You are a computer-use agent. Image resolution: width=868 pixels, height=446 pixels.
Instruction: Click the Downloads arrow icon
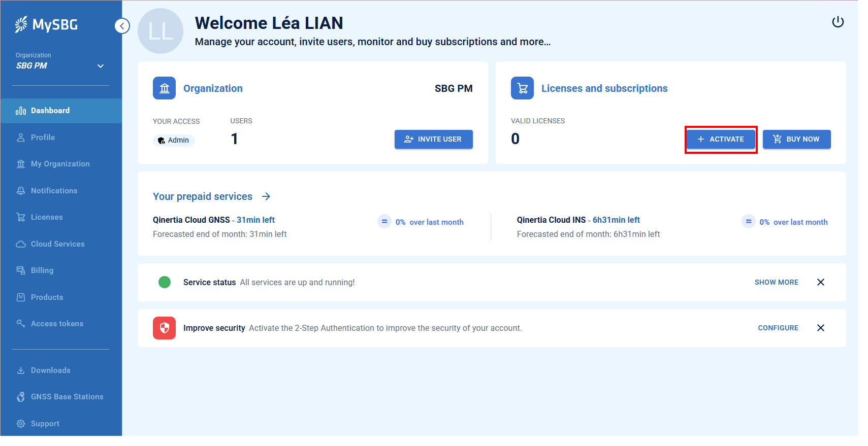pos(21,370)
